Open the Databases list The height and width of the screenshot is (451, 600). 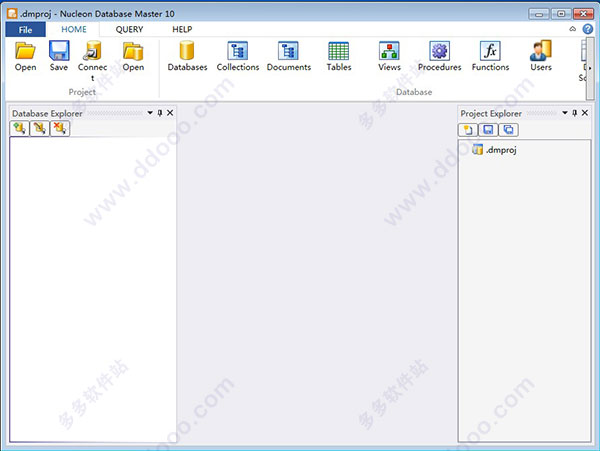click(x=187, y=56)
